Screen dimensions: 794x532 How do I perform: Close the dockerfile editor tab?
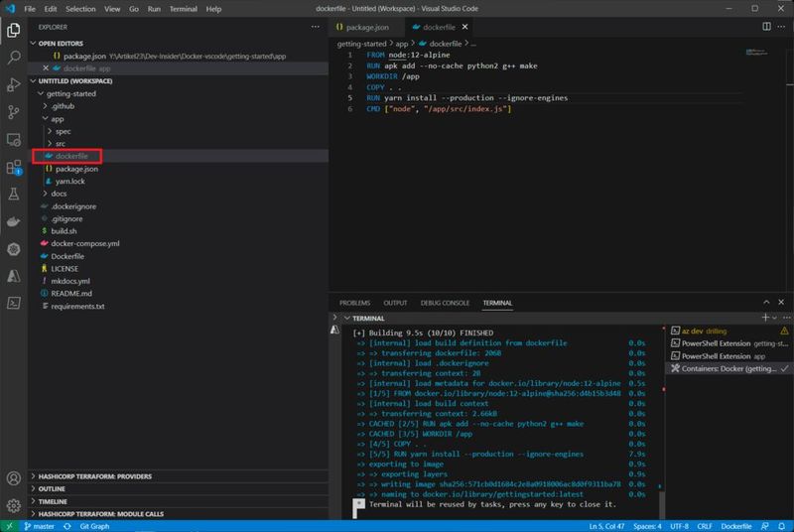pyautogui.click(x=464, y=27)
